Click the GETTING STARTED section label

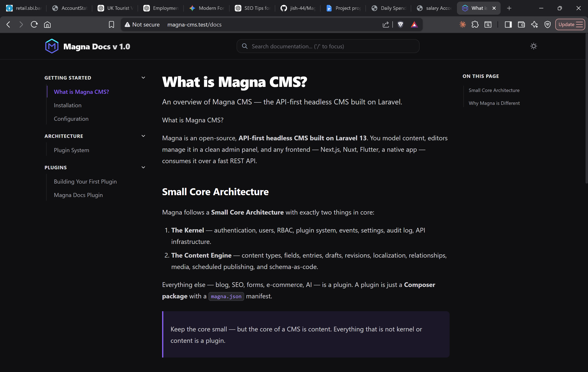pyautogui.click(x=68, y=77)
